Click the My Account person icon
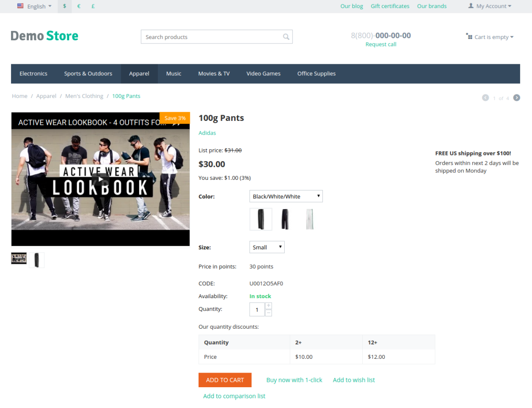Viewport: 532px width, 408px height. pyautogui.click(x=471, y=6)
